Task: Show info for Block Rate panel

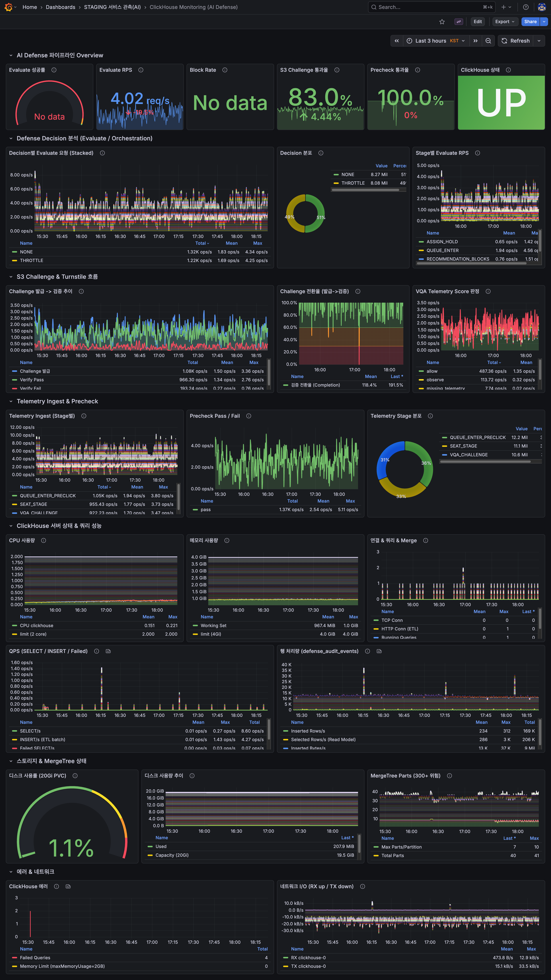Action: pyautogui.click(x=225, y=70)
